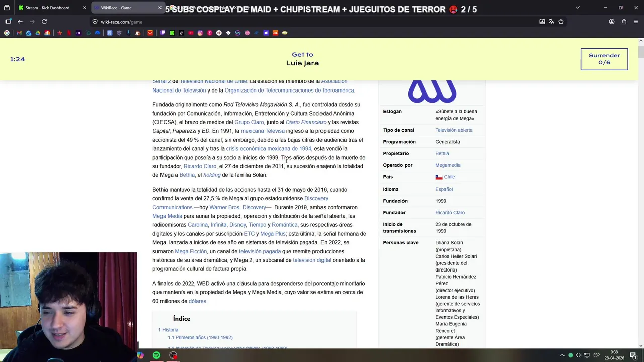The image size is (644, 362).
Task: Follow the Warner Bros. Discovery link
Action: (x=237, y=207)
